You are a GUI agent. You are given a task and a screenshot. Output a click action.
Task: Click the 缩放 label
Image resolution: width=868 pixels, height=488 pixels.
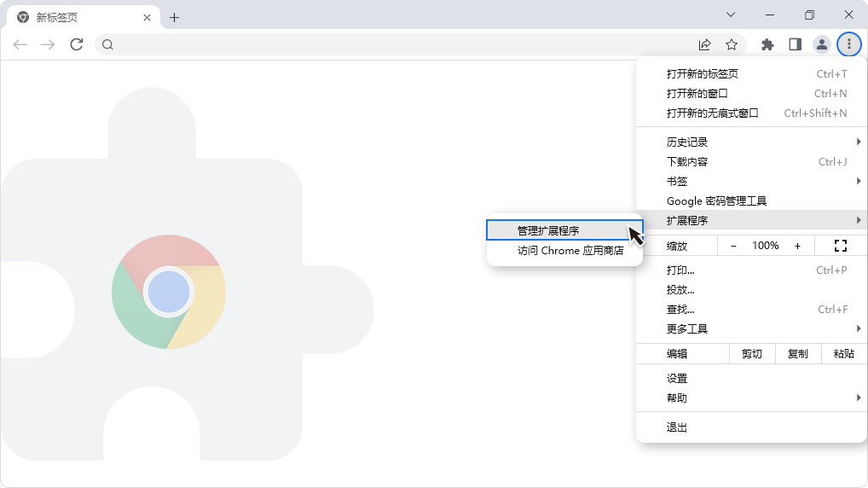click(677, 246)
